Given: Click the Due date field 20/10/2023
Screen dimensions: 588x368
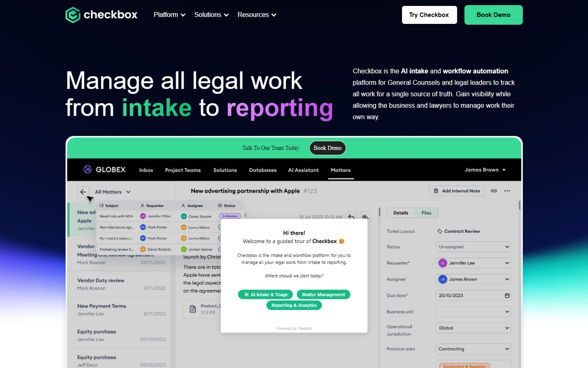Looking at the screenshot, I should click(x=473, y=296).
